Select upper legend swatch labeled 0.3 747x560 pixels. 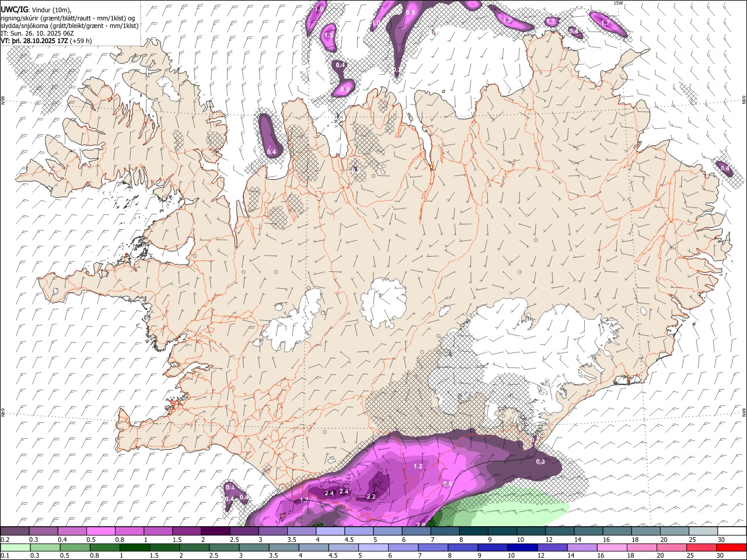coord(43,531)
